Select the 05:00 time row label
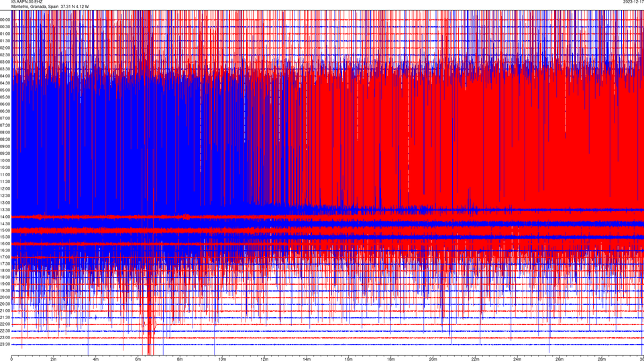 [x=5, y=90]
